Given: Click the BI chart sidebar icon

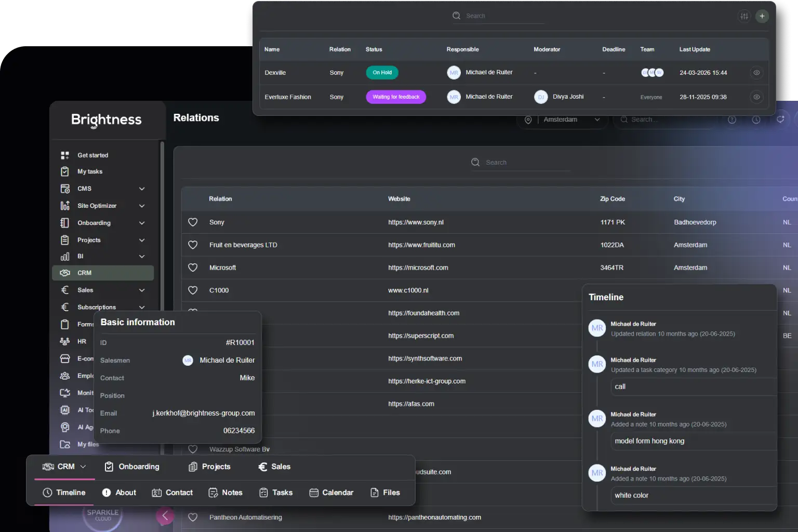Looking at the screenshot, I should point(65,256).
